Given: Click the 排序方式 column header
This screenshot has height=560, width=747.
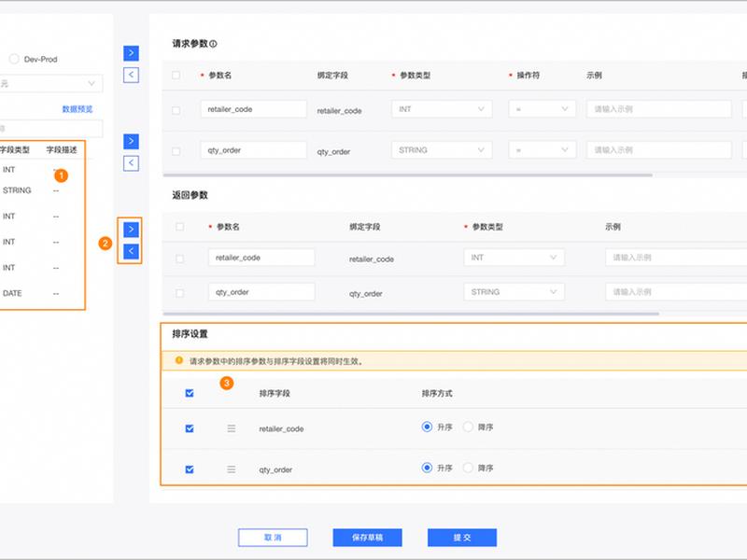Looking at the screenshot, I should point(437,393).
